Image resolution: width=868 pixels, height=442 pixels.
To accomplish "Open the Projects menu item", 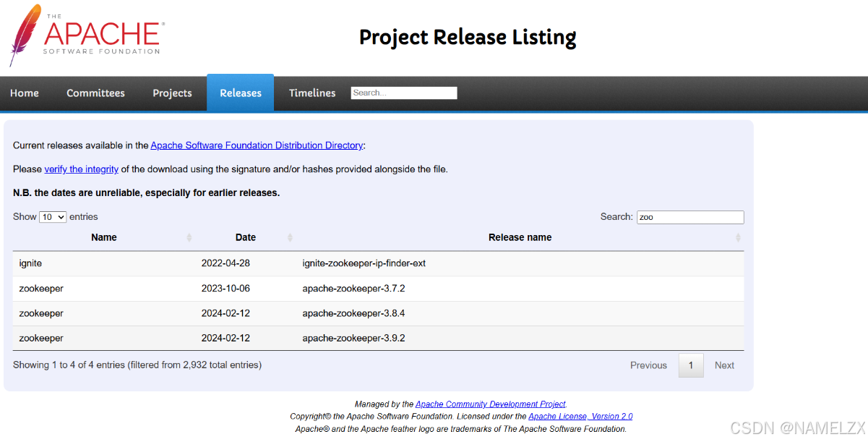I will click(172, 93).
